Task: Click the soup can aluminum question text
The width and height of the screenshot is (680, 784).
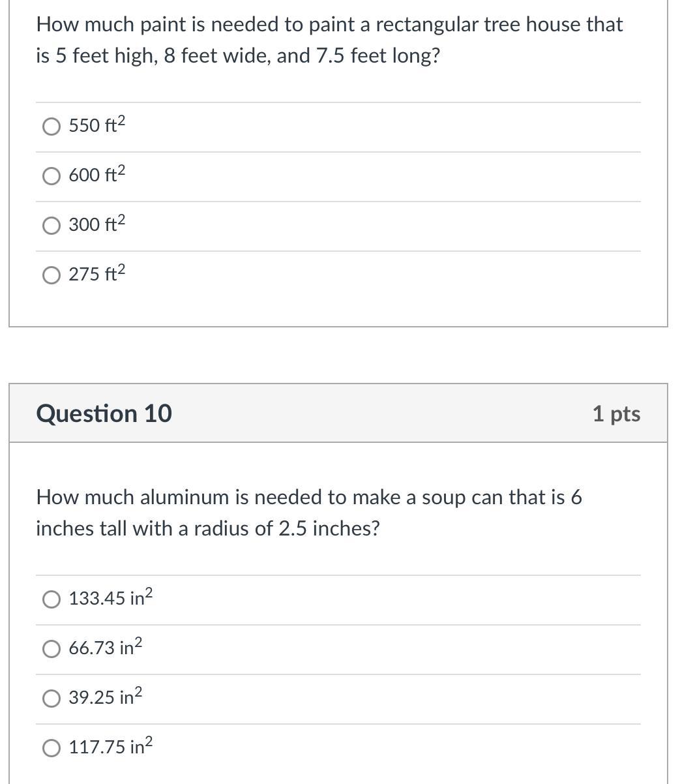Action: (309, 513)
